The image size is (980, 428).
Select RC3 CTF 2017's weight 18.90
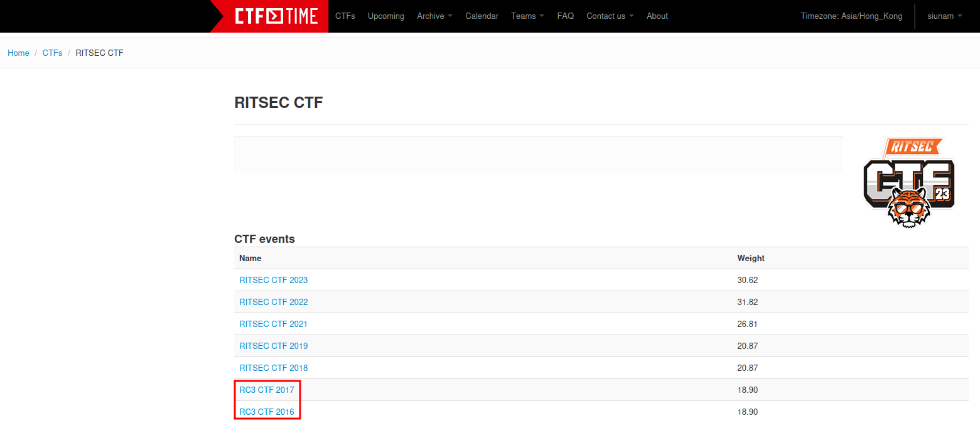coord(748,390)
